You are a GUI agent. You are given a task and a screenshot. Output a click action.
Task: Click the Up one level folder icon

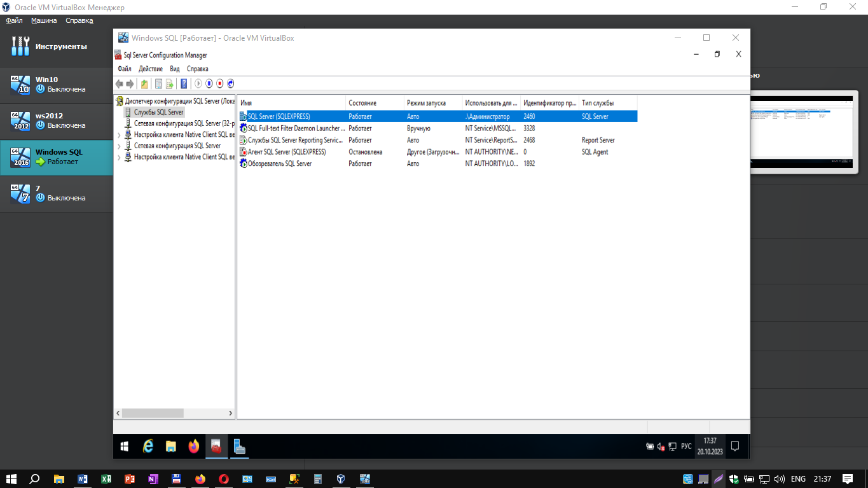pyautogui.click(x=144, y=83)
